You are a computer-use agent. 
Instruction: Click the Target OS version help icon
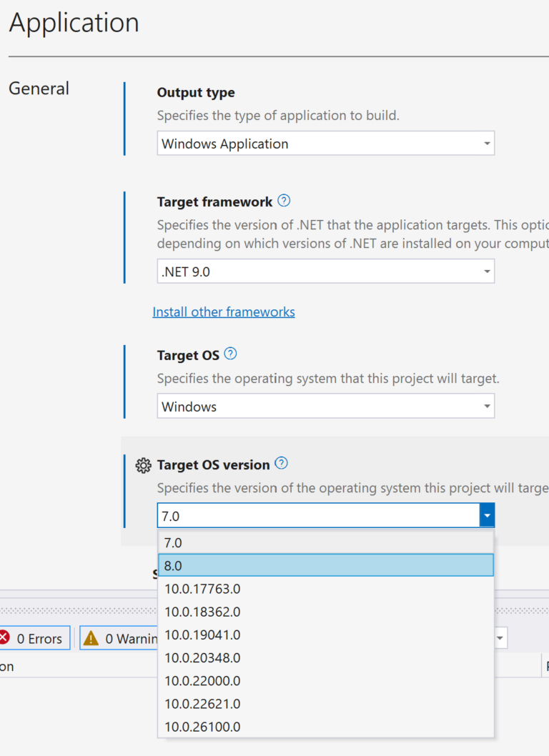281,464
